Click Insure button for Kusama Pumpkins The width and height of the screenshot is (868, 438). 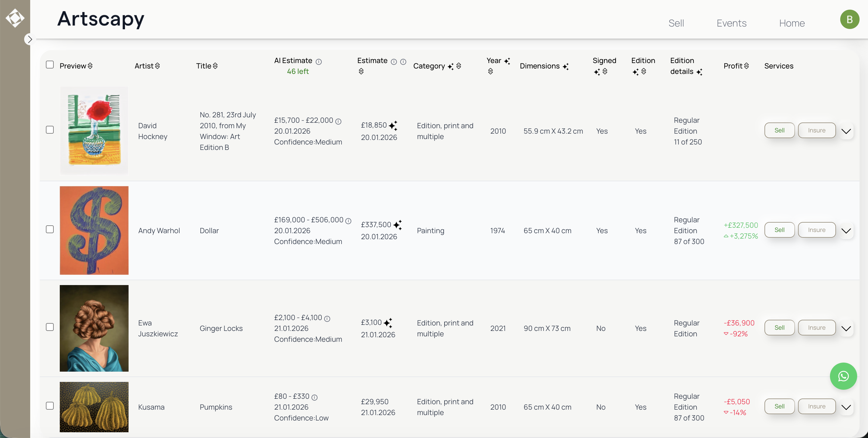(816, 406)
